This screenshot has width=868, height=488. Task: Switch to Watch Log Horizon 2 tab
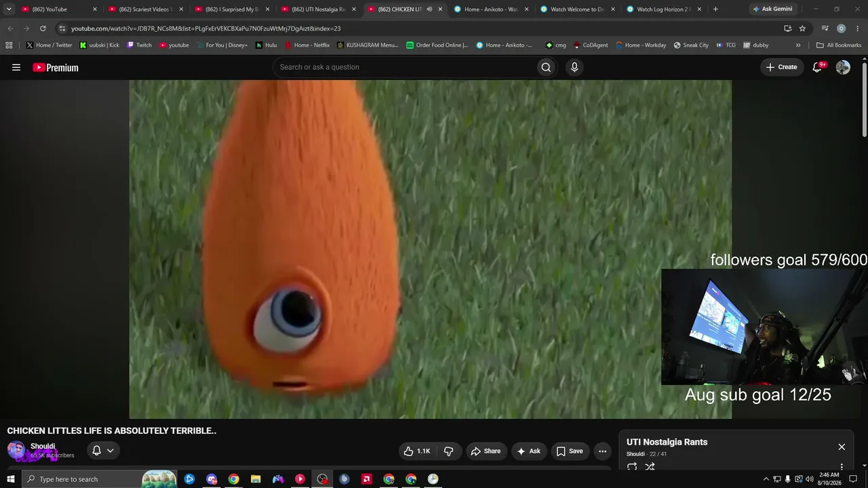tap(664, 9)
